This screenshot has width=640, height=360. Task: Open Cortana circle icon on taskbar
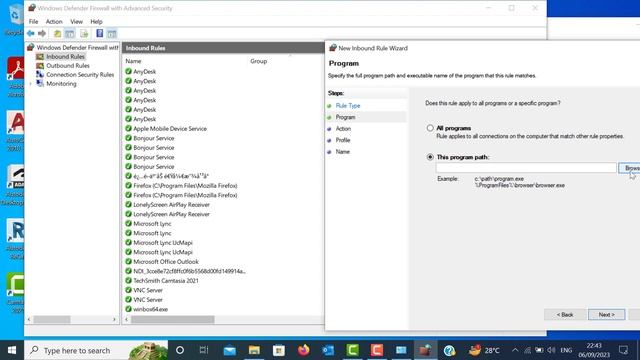(180, 350)
